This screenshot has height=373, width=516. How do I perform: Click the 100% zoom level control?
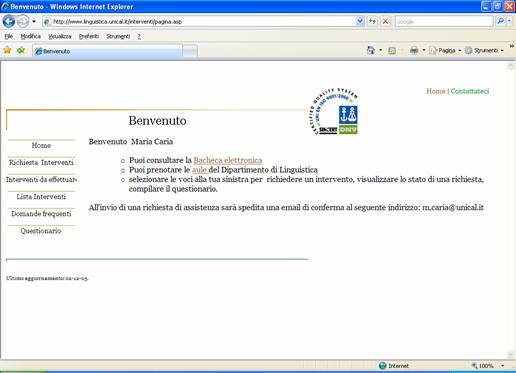click(483, 366)
